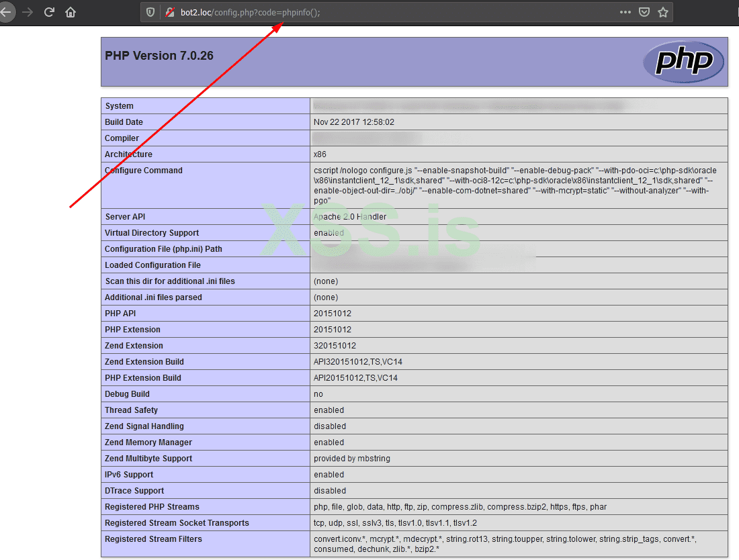Select the Zend Extension value 320151012
The image size is (739, 560).
pyautogui.click(x=335, y=346)
